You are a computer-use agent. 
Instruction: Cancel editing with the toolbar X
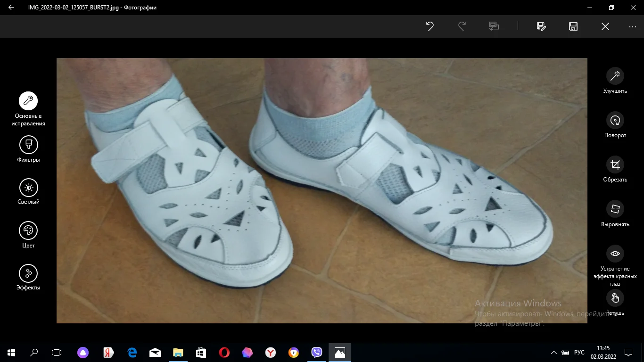click(x=605, y=26)
